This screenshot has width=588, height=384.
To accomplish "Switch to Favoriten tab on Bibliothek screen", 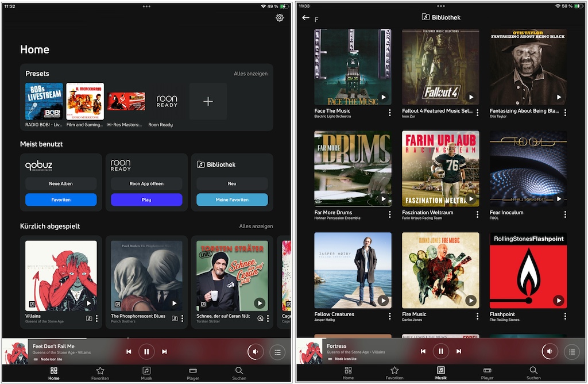I will point(394,373).
